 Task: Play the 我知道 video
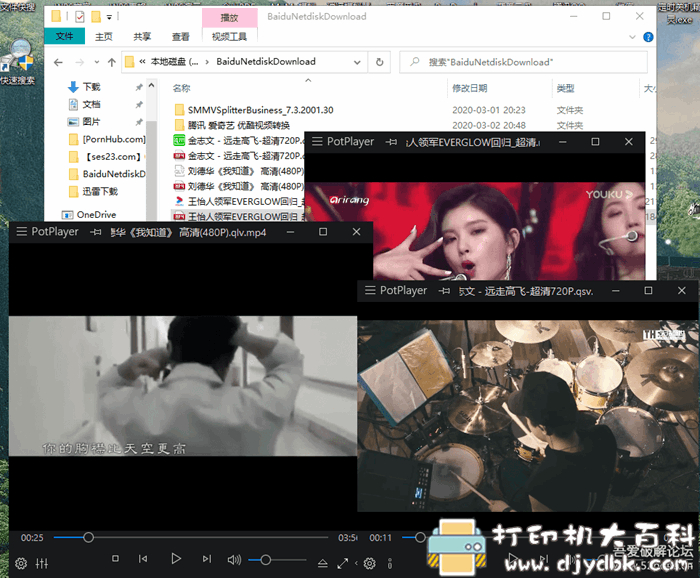point(176,558)
